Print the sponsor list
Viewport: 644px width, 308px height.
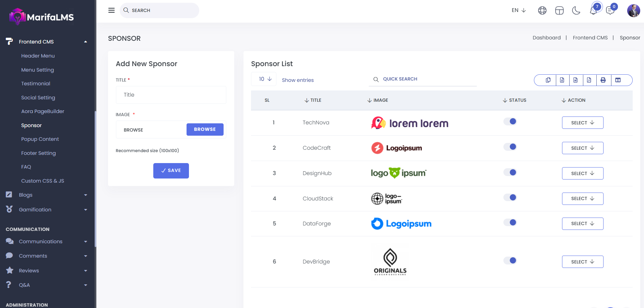603,80
